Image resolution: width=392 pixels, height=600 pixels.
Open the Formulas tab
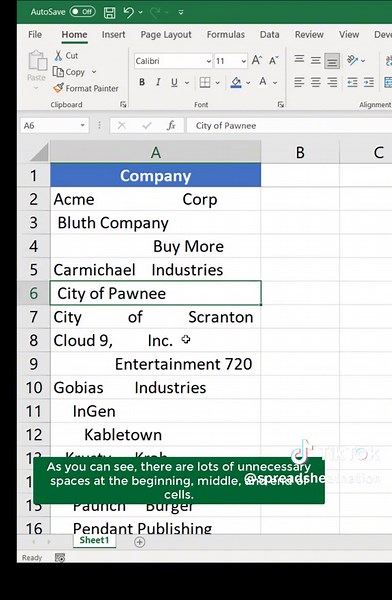225,34
